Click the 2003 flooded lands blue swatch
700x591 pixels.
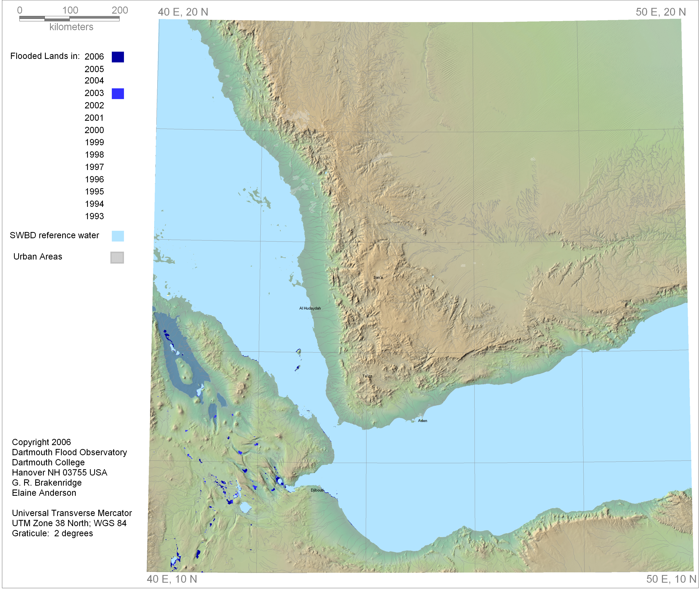tap(117, 93)
